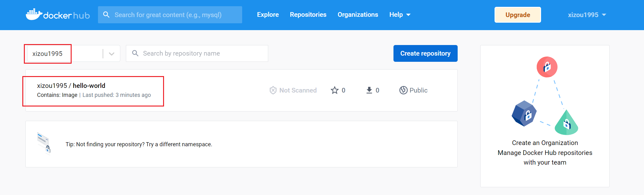Screen dimensions: 644x195
Task: Click the Create repository button
Action: pyautogui.click(x=425, y=53)
